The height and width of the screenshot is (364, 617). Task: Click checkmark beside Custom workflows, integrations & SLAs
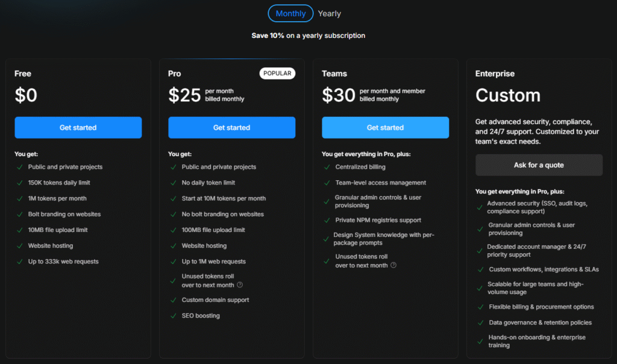point(480,269)
